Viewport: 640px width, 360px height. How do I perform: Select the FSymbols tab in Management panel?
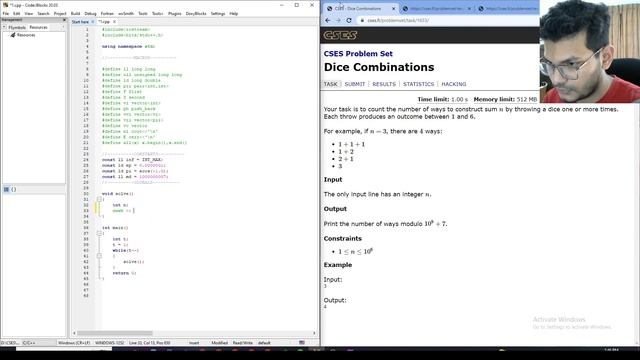coord(17,27)
